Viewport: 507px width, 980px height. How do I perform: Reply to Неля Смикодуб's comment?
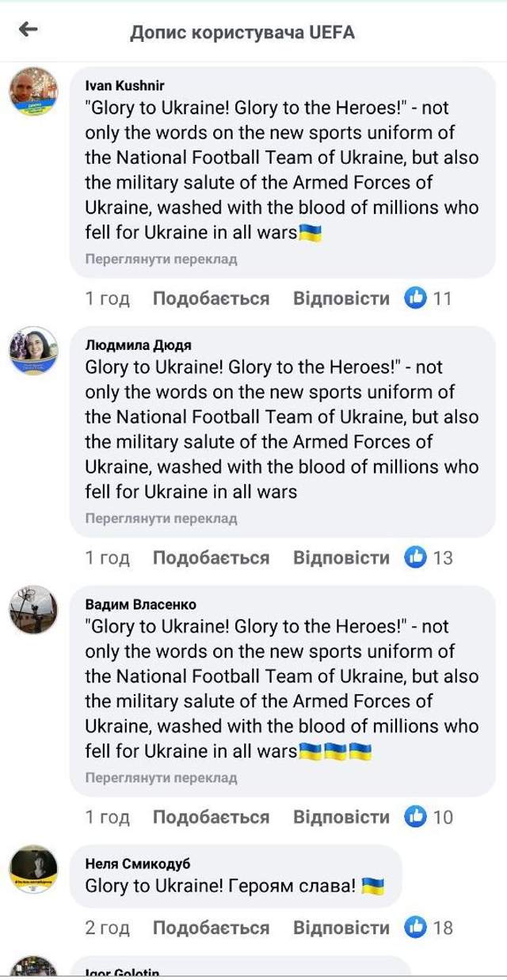(341, 927)
